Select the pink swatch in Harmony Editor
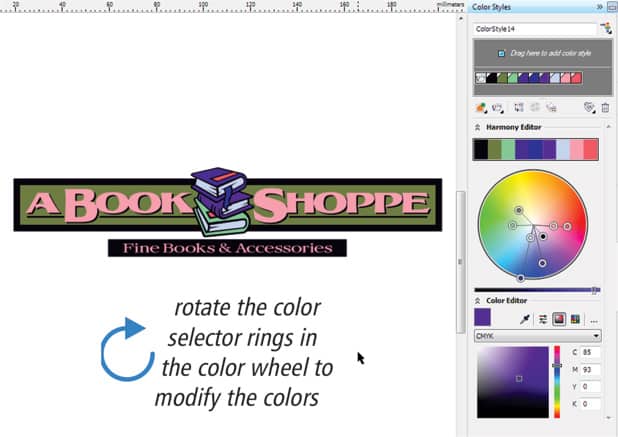This screenshot has width=618, height=437. tap(590, 149)
